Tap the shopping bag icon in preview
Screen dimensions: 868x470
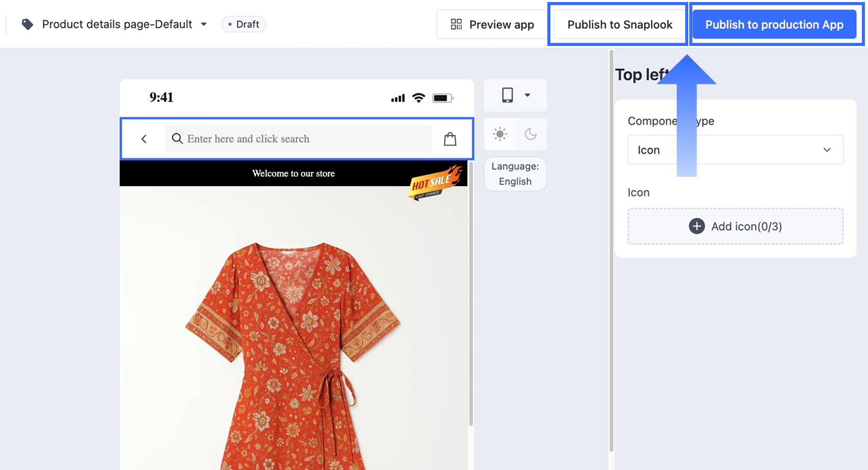[450, 139]
